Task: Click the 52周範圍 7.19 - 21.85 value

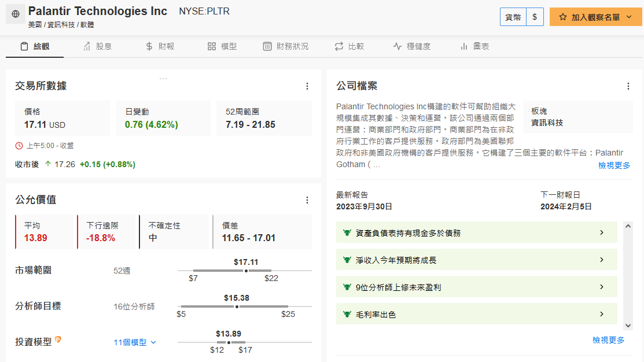Action: tap(251, 125)
